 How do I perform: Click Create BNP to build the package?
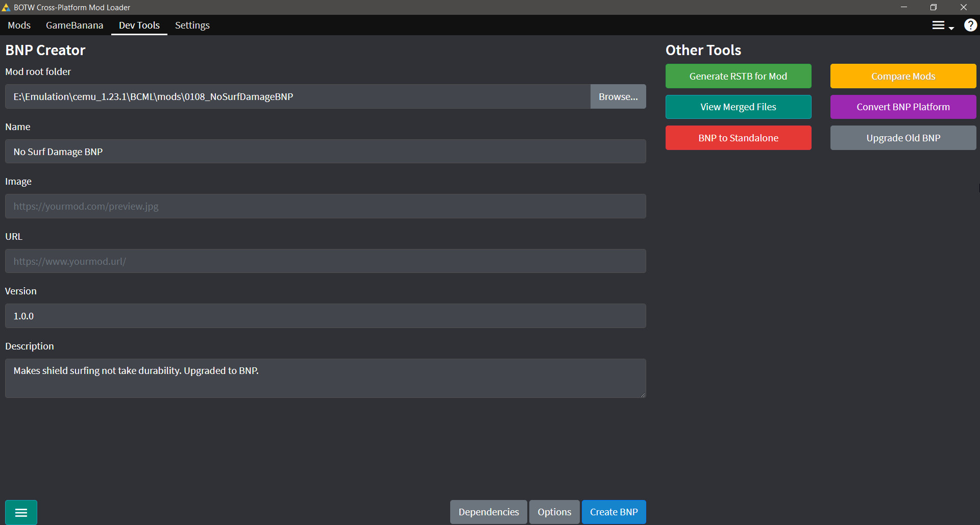pos(614,512)
